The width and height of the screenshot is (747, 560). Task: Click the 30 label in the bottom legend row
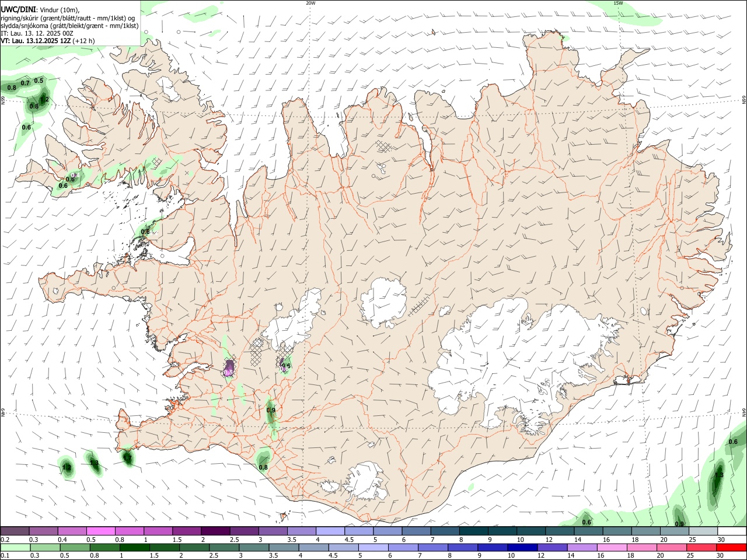721,556
